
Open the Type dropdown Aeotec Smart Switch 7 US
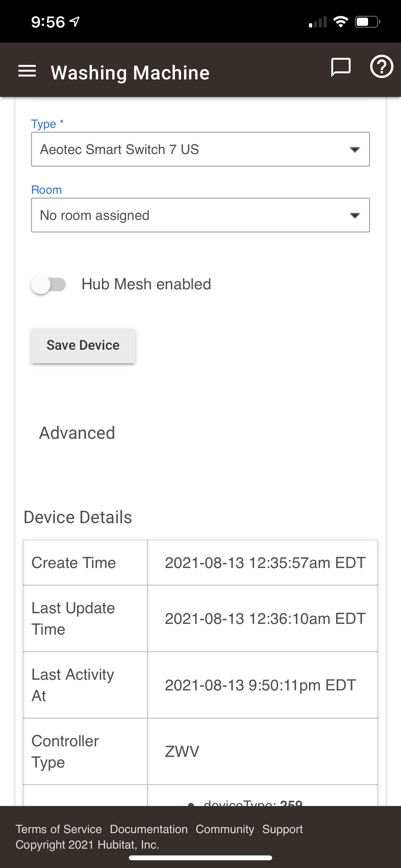[200, 149]
